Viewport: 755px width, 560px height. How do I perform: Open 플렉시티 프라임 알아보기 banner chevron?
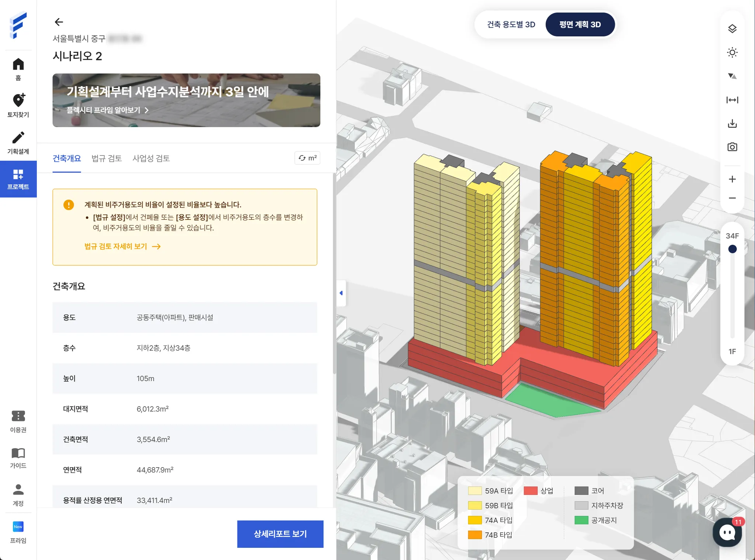[147, 110]
